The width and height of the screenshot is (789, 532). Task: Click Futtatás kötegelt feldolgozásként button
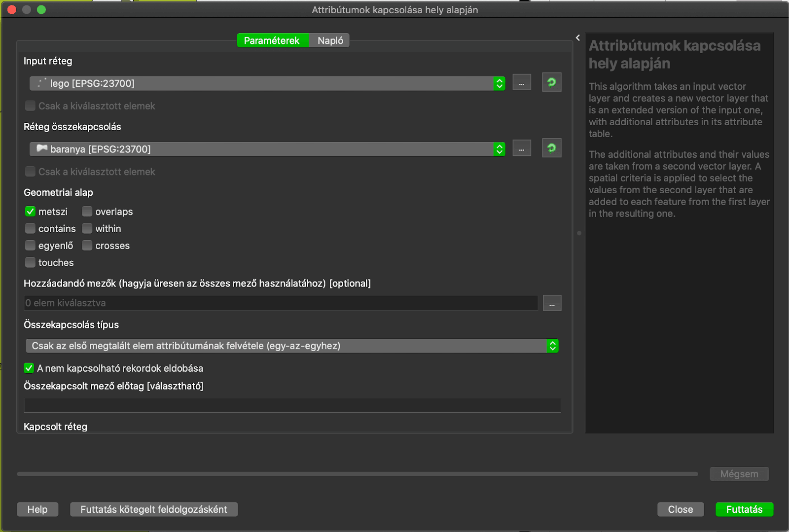point(154,509)
